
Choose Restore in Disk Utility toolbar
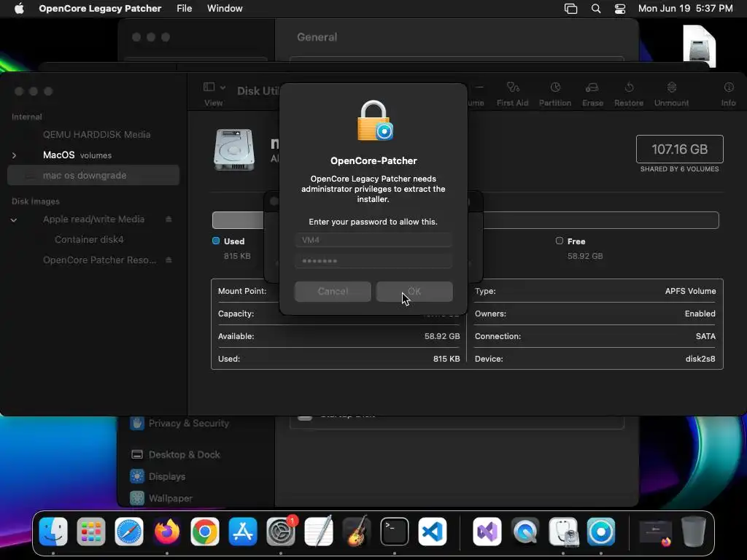[x=629, y=94]
